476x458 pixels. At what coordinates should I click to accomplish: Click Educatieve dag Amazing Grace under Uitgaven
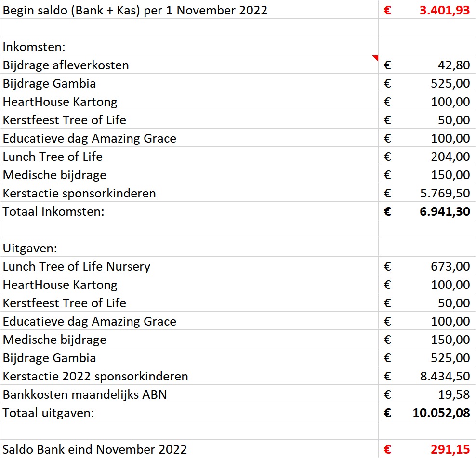coord(90,321)
